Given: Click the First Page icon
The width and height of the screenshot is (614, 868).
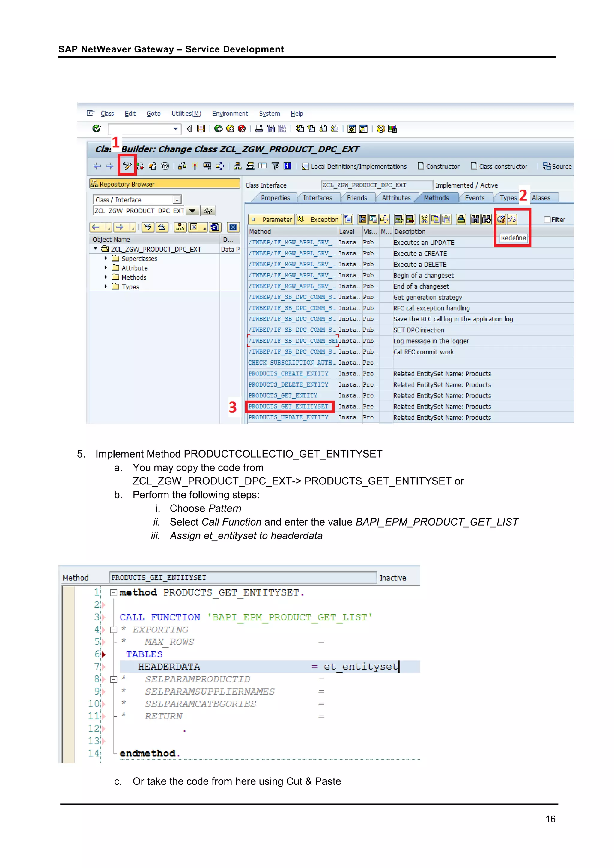Looking at the screenshot, I should (300, 129).
